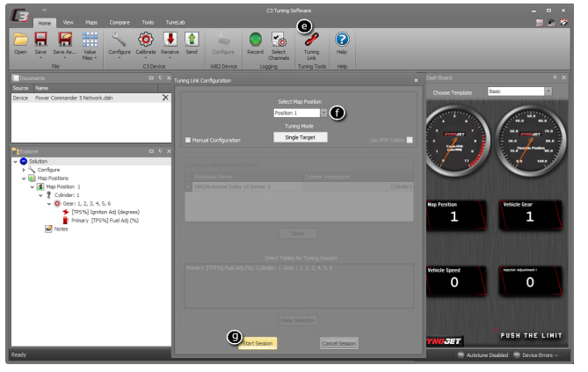The height and width of the screenshot is (372, 588).
Task: Collapse the Cylinder: 1 tree node
Action: (x=40, y=195)
